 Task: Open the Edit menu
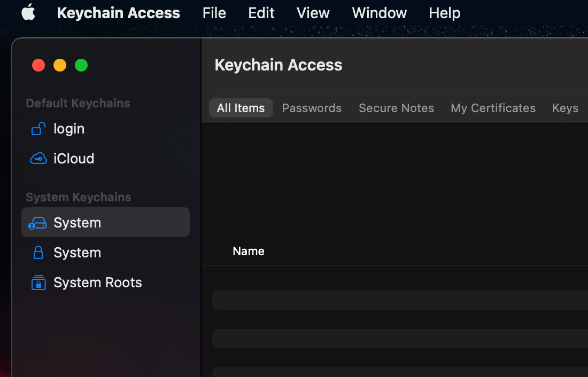click(x=261, y=13)
